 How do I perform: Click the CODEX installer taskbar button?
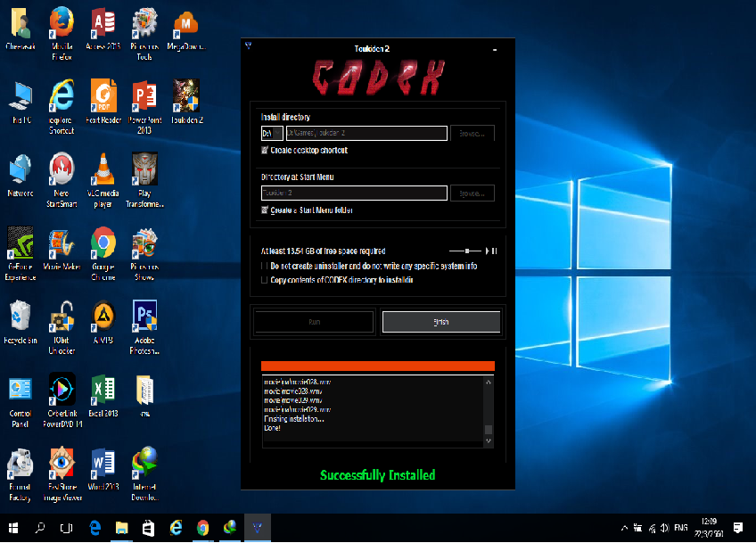[x=257, y=528]
